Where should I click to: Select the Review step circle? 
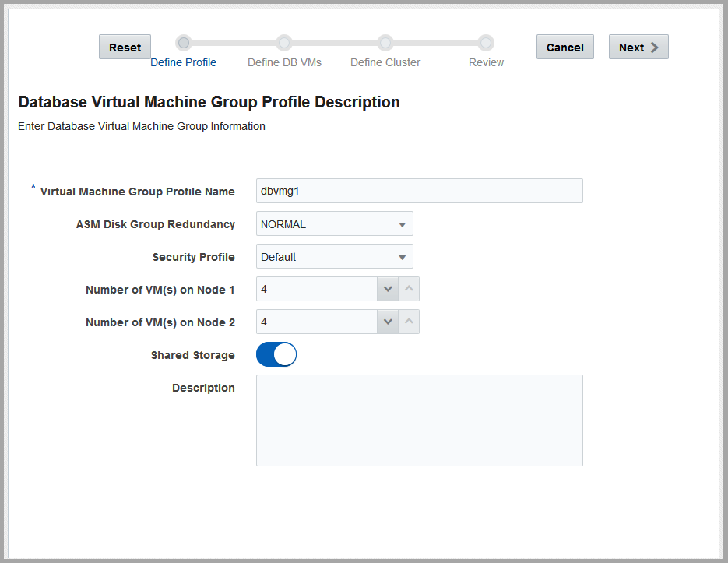click(486, 43)
